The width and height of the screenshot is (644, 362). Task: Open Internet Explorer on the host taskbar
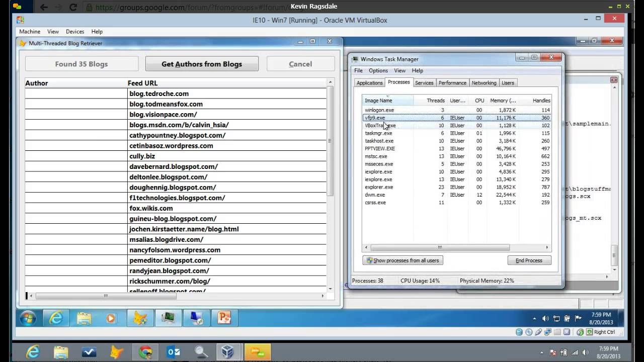(x=33, y=352)
